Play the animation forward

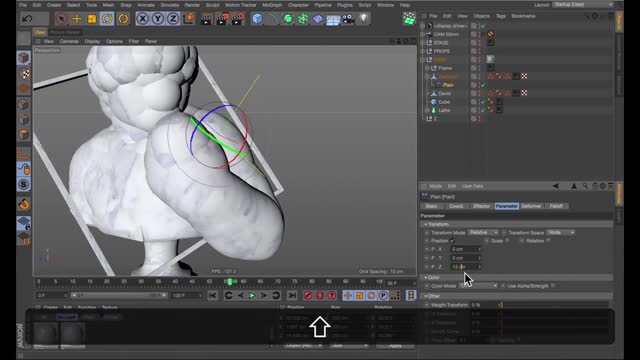252,296
